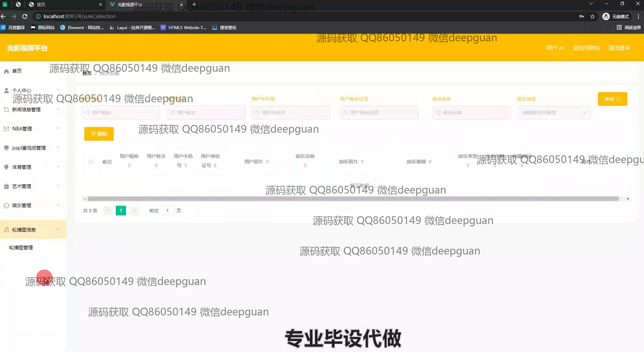Expand the 新闻信息管理 menu chevron
Viewport: 644px width, 352px height.
58,109
